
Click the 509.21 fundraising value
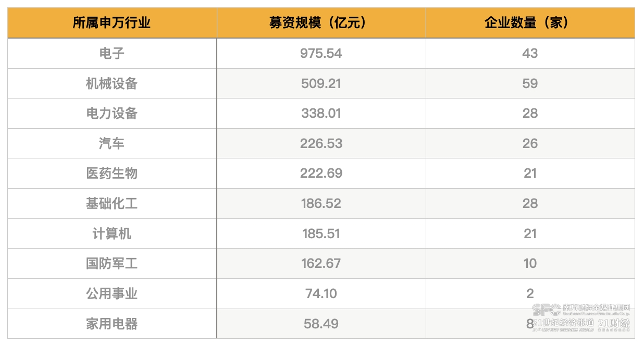click(321, 83)
